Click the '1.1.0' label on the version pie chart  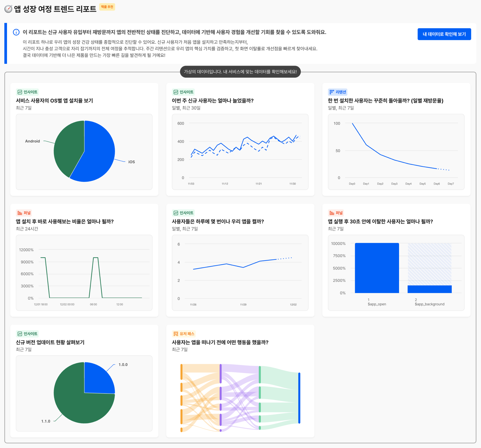click(46, 421)
